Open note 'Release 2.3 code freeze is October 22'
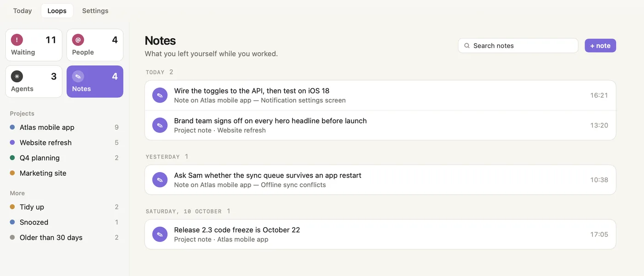Screen dimensions: 644x276 click(380, 234)
